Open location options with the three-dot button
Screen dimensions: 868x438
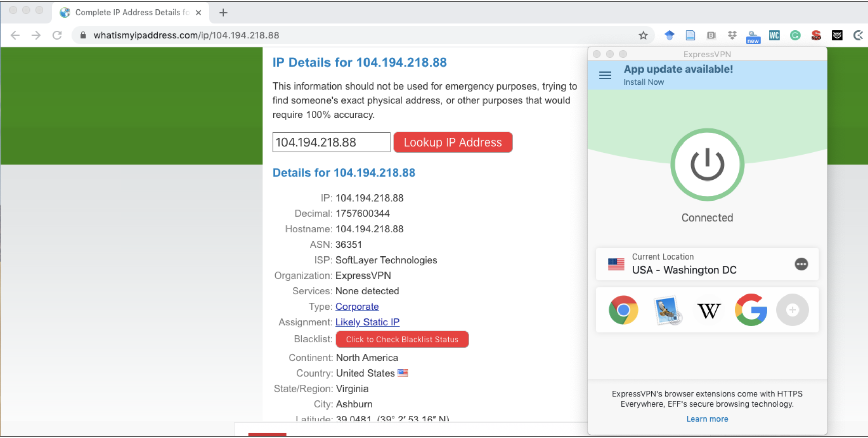(x=801, y=264)
